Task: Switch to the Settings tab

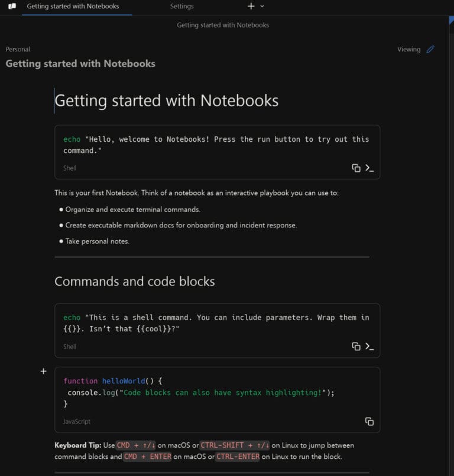Action: click(181, 6)
